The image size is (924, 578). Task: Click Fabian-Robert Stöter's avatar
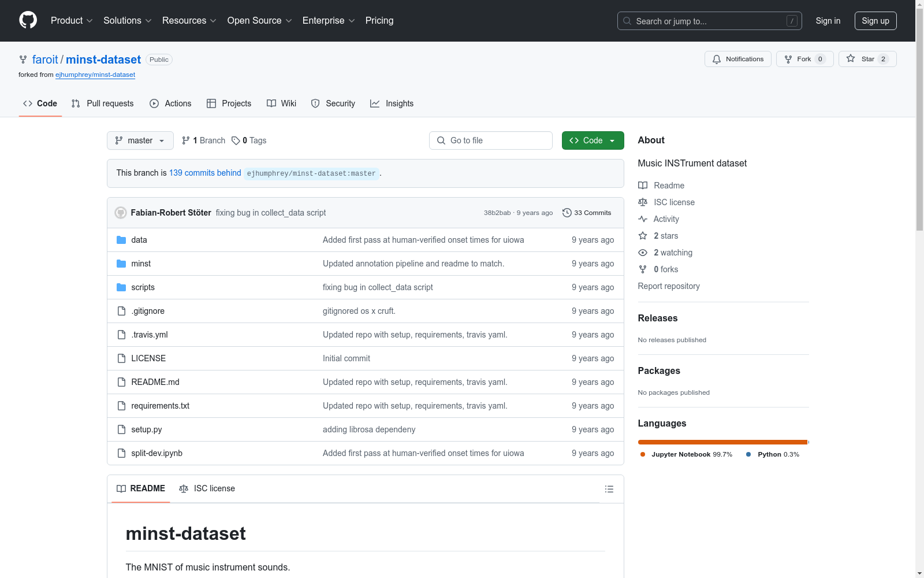pyautogui.click(x=121, y=213)
